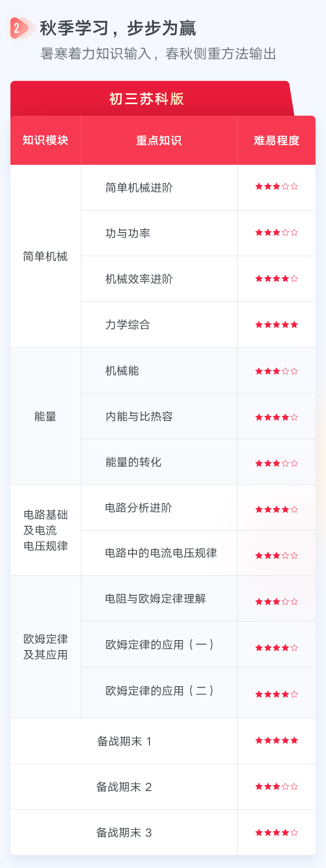
Task: Click the 难易程度 column header
Action: pyautogui.click(x=276, y=140)
